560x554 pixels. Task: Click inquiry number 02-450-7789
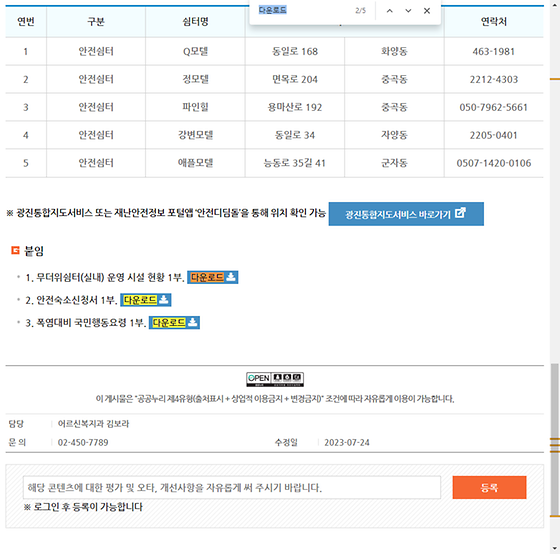[83, 443]
